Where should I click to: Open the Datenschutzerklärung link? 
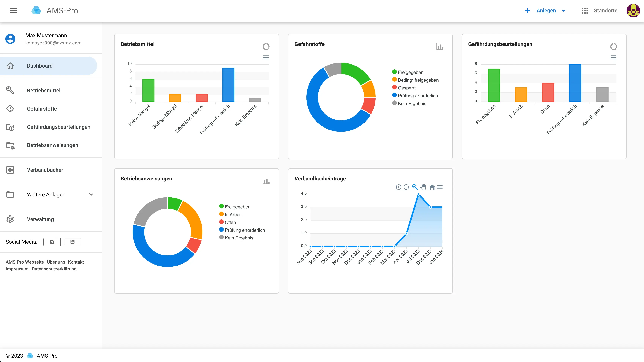[x=54, y=269]
